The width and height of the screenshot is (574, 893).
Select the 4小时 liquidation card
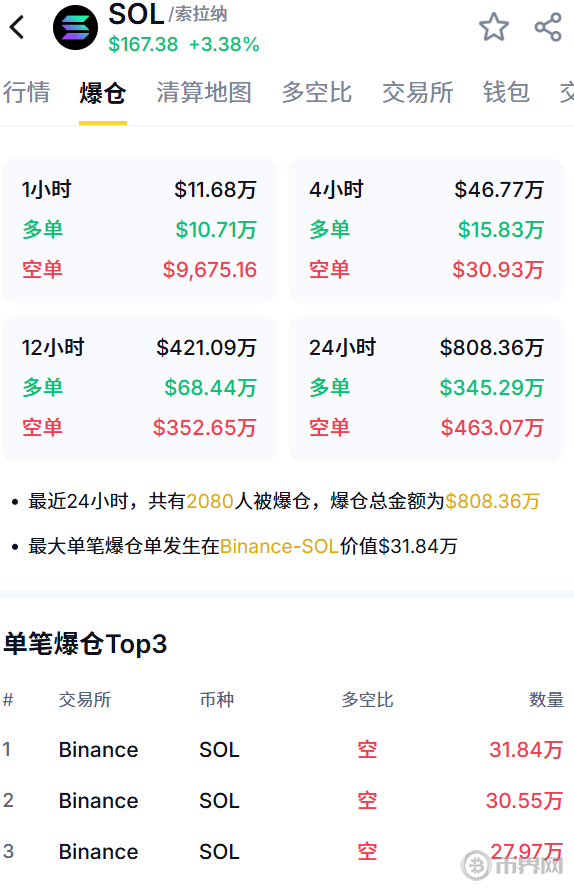pos(427,230)
